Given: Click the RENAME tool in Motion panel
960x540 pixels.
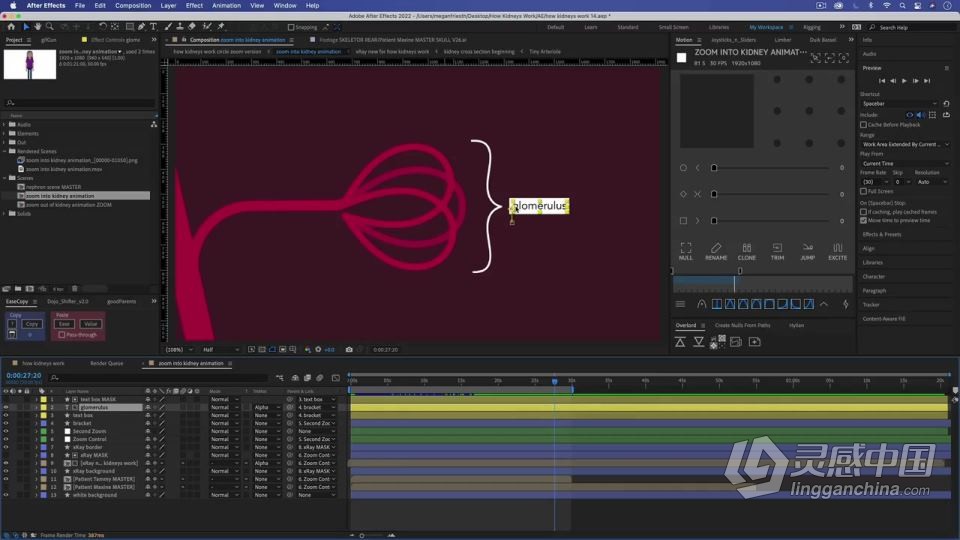Looking at the screenshot, I should (716, 251).
